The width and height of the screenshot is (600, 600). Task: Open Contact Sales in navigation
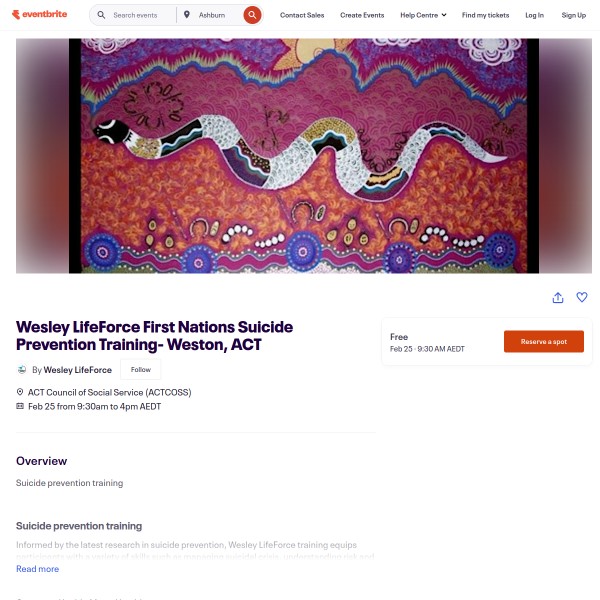coord(302,15)
